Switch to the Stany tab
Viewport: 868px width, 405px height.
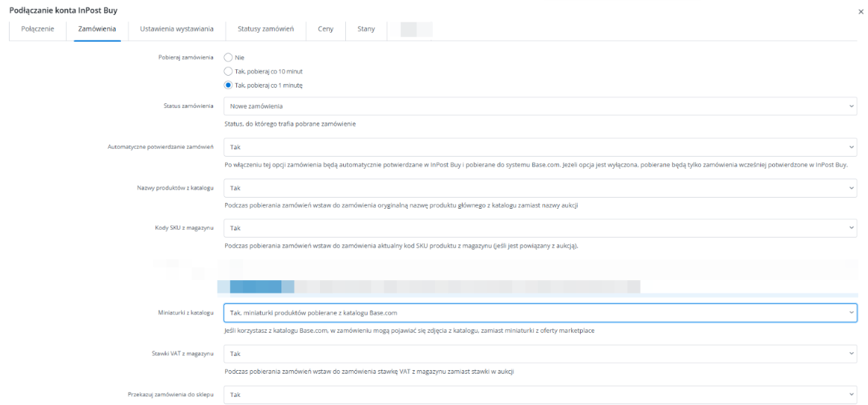[x=366, y=29]
